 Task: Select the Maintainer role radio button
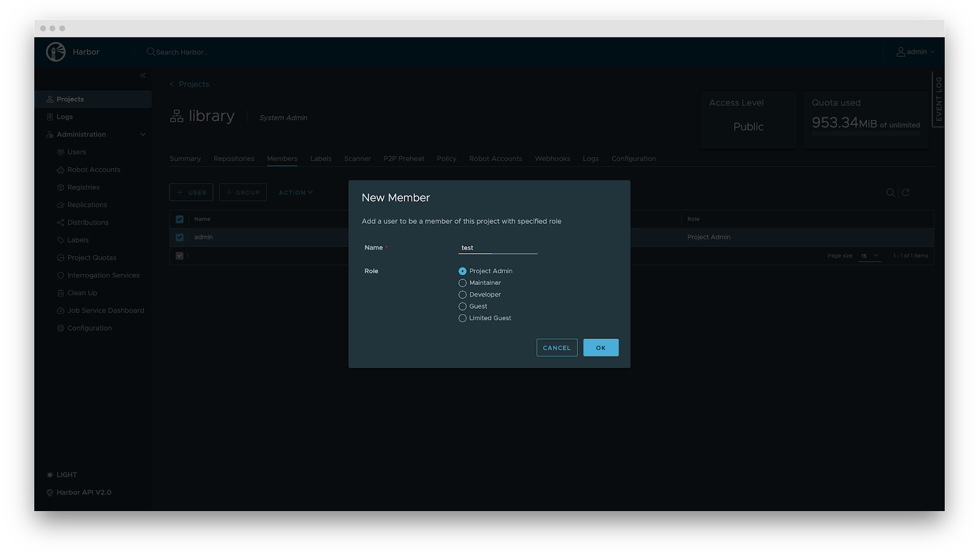463,283
